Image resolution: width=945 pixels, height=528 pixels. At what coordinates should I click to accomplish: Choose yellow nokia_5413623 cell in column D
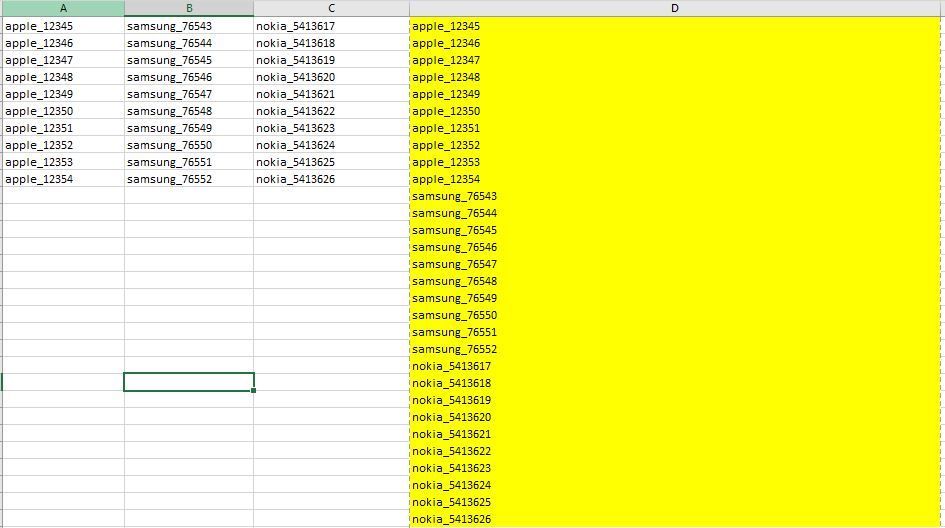tap(675, 468)
